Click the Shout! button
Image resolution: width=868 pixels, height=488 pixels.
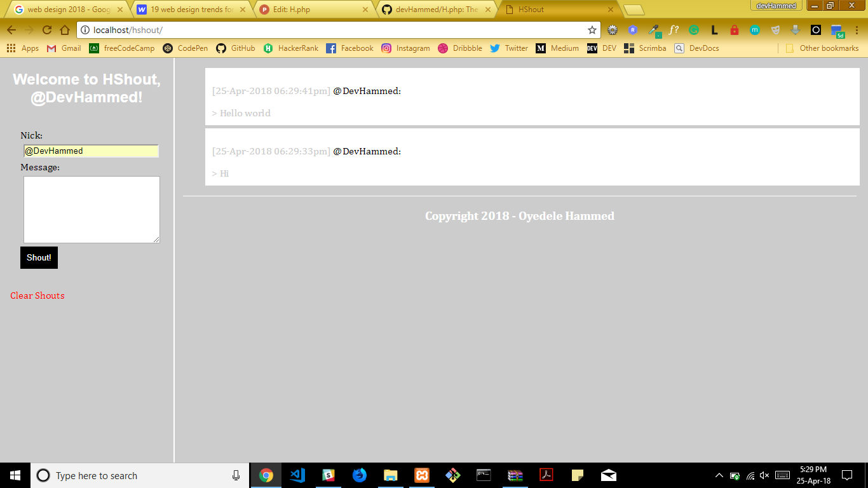[x=39, y=257]
